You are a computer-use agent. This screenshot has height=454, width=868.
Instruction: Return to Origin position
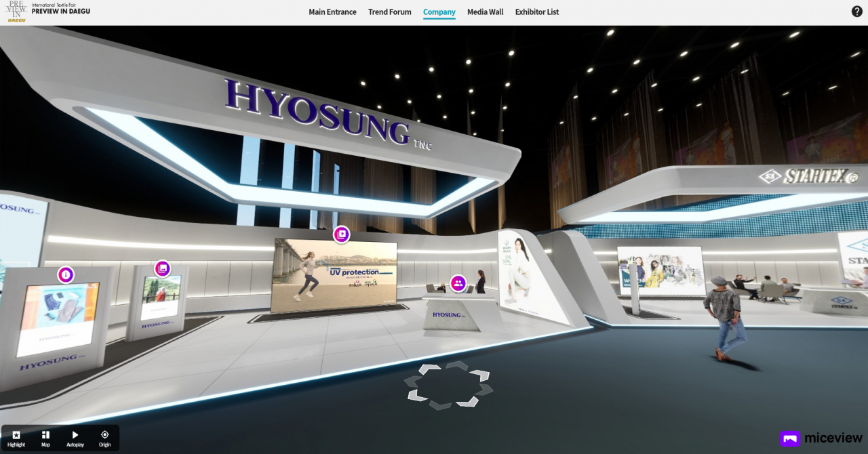click(x=104, y=438)
